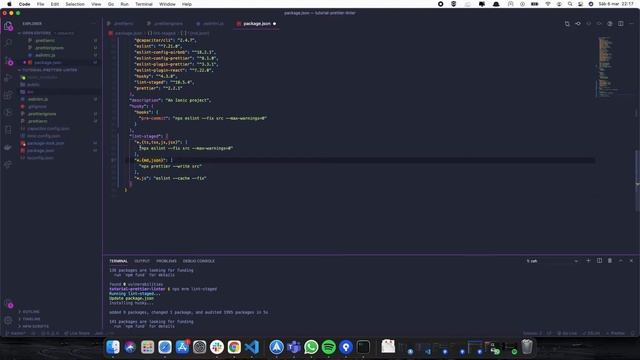Expand the NPM Scripts section
This screenshot has height=360, width=640.
(36, 326)
